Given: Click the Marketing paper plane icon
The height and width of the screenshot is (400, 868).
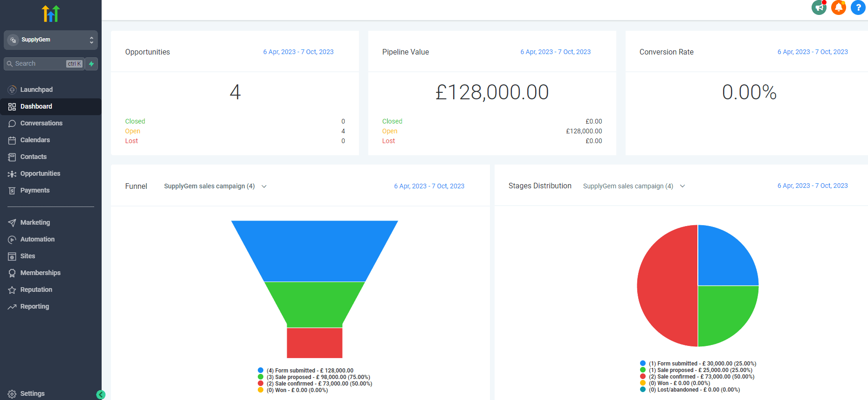Looking at the screenshot, I should pos(12,223).
